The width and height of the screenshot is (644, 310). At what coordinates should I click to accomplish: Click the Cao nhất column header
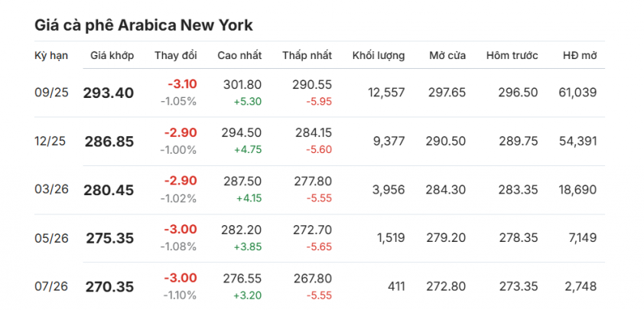pos(239,56)
